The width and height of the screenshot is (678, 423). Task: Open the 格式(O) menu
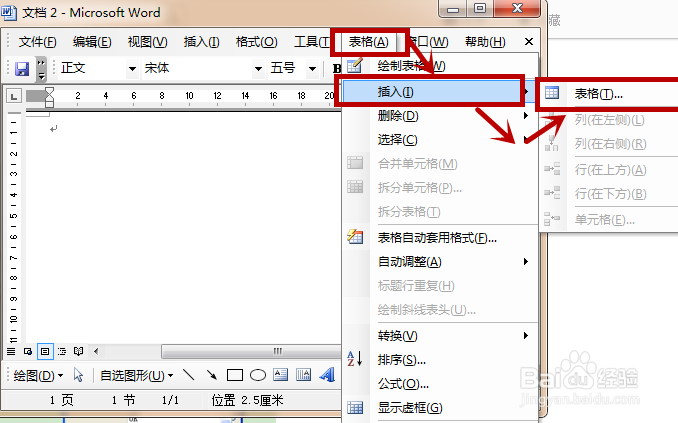click(256, 42)
